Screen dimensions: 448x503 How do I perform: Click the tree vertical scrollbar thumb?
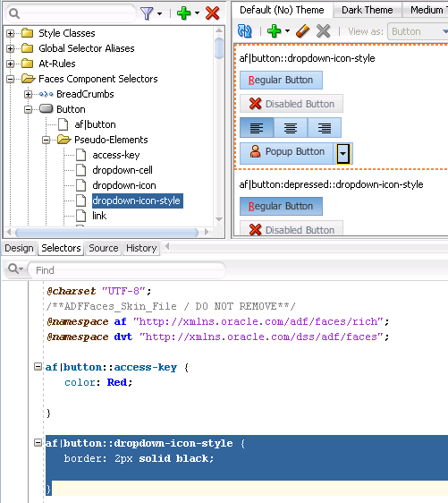tap(219, 48)
